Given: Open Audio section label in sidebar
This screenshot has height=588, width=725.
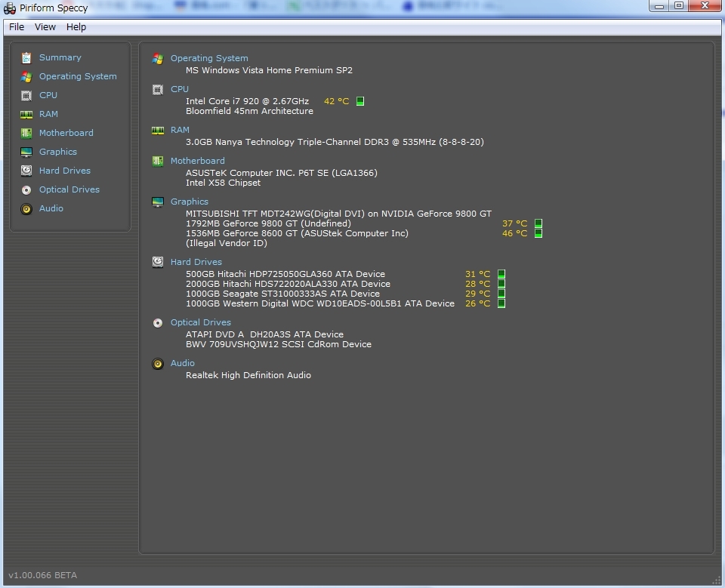Looking at the screenshot, I should [51, 208].
